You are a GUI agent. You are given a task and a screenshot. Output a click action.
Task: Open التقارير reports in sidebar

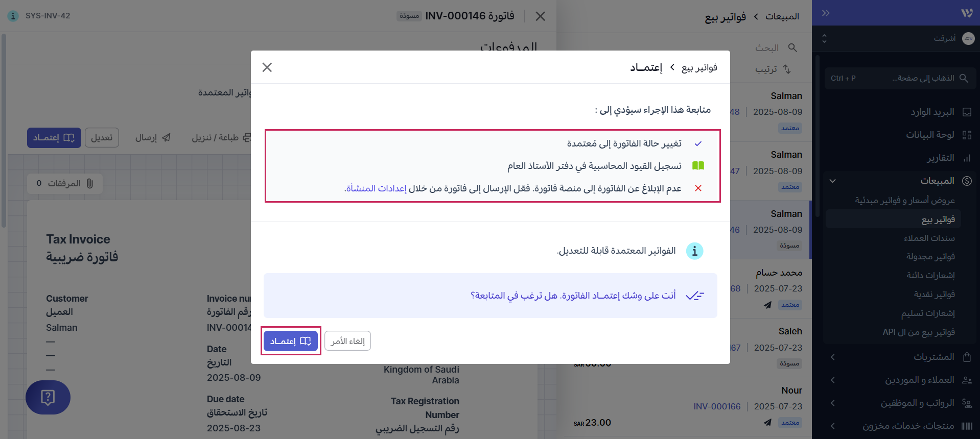click(940, 158)
